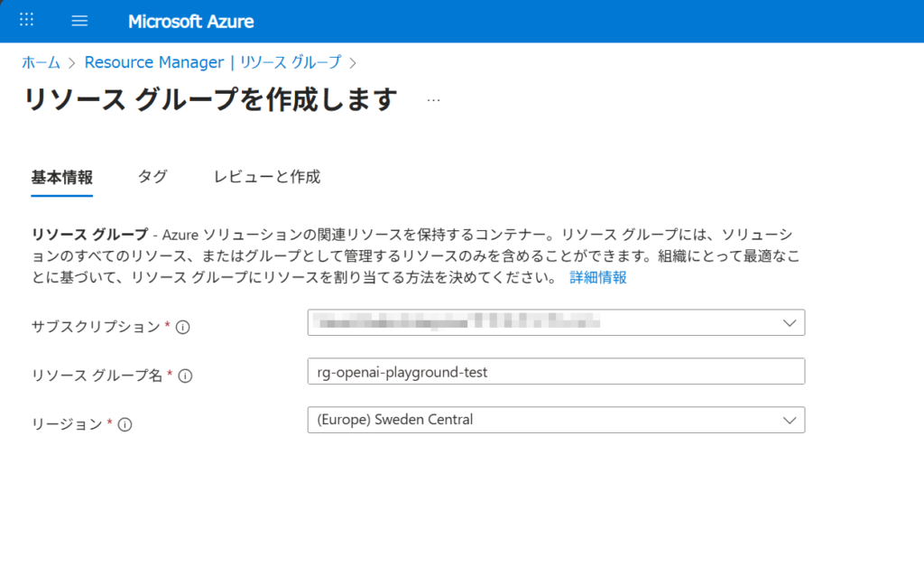Open the ellipsis menu beside page title
Image resolution: width=924 pixels, height=566 pixels.
433,100
